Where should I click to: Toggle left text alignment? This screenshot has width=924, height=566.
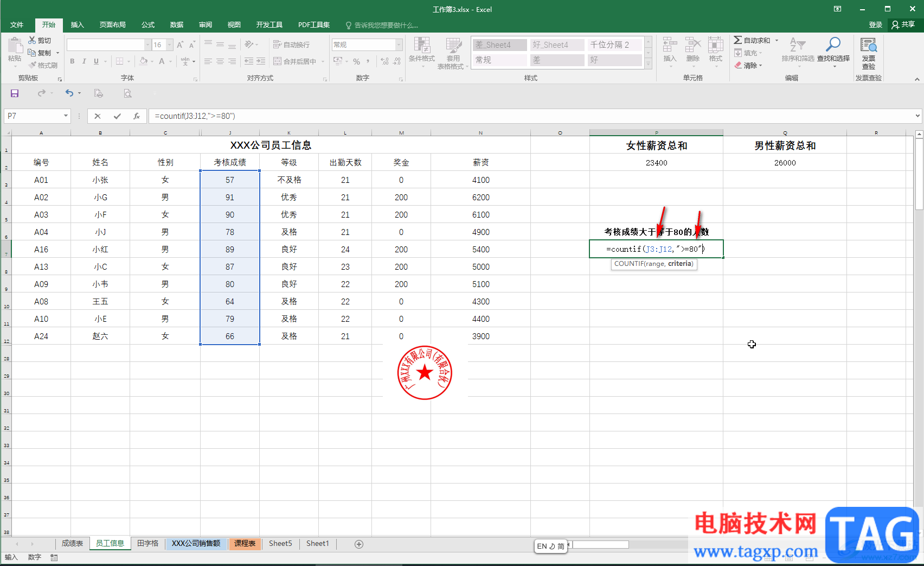coord(208,61)
